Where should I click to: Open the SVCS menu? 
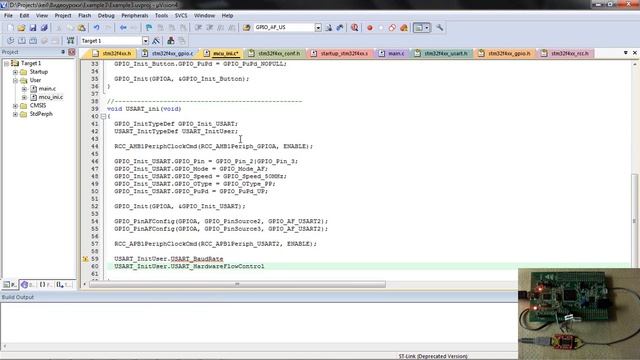181,16
